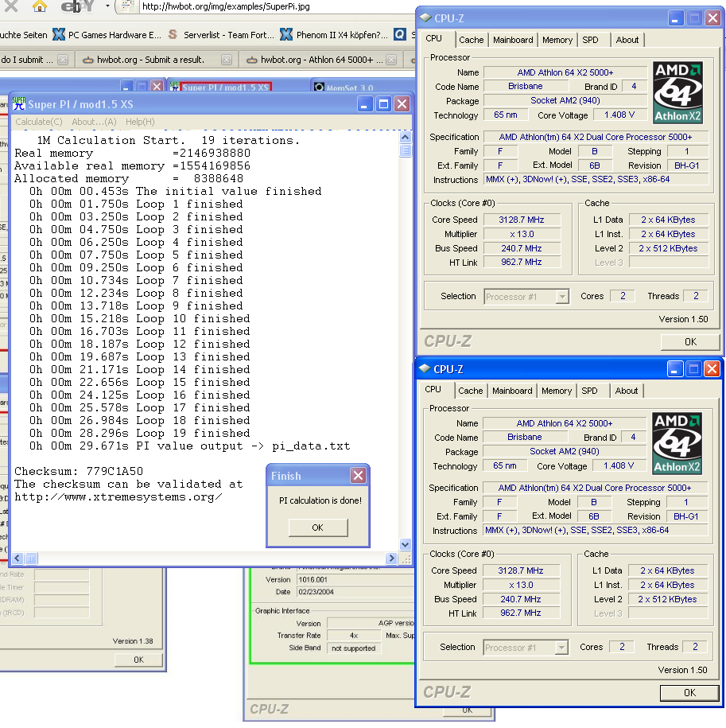This screenshot has width=726, height=728.
Task: Switch to About tab in top CPU-Z
Action: click(627, 40)
